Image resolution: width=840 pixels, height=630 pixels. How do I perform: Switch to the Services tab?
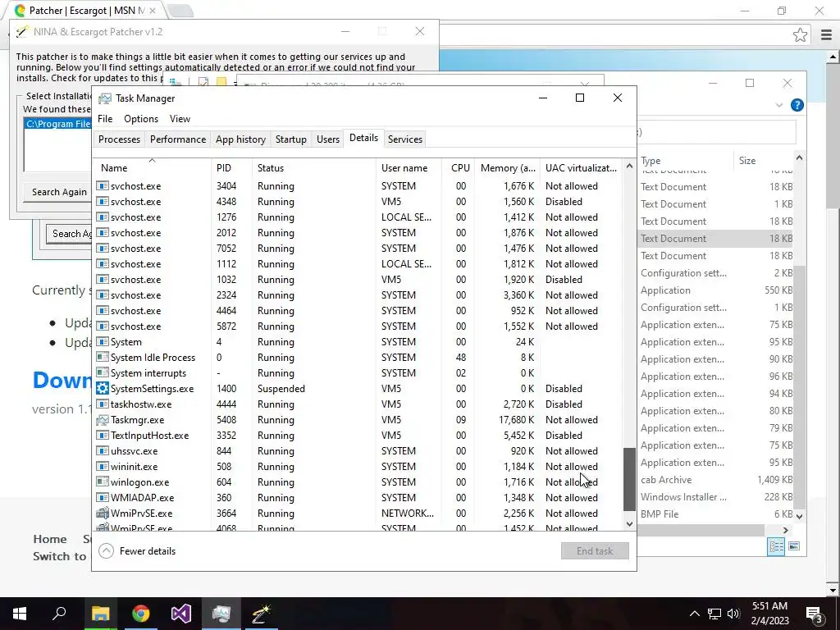pyautogui.click(x=405, y=139)
